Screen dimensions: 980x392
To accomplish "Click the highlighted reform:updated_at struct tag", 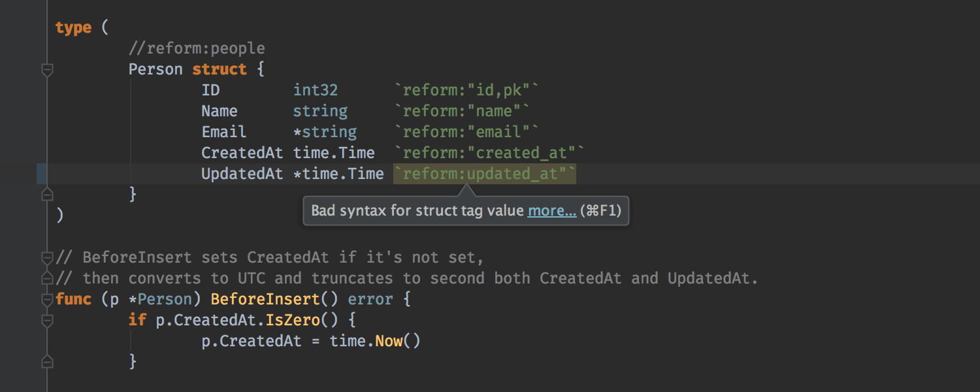I will click(484, 174).
